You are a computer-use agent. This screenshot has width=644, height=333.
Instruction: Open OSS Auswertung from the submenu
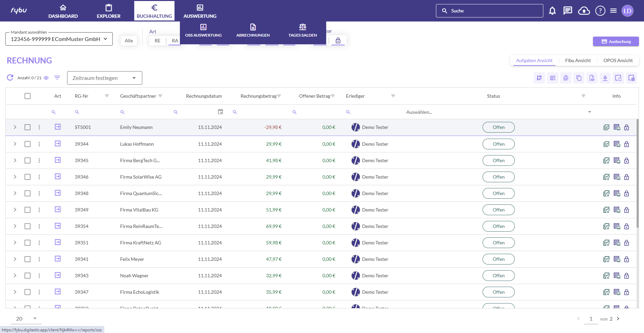(203, 30)
